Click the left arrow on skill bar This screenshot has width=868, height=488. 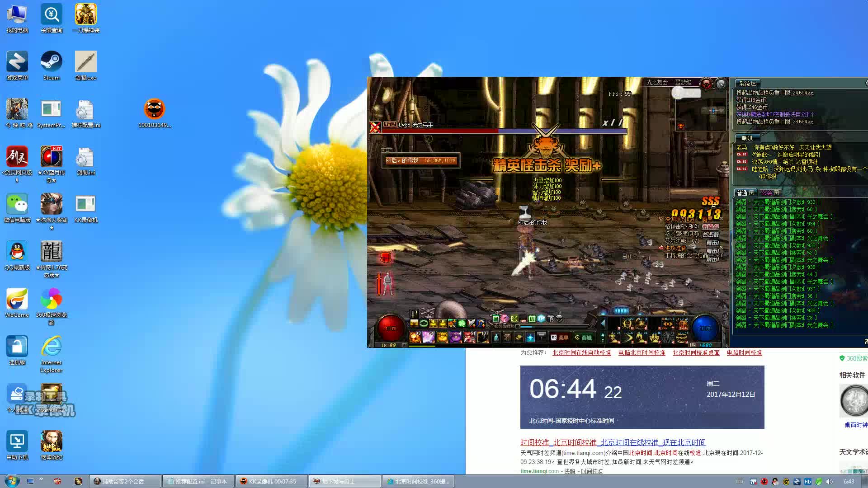(603, 323)
